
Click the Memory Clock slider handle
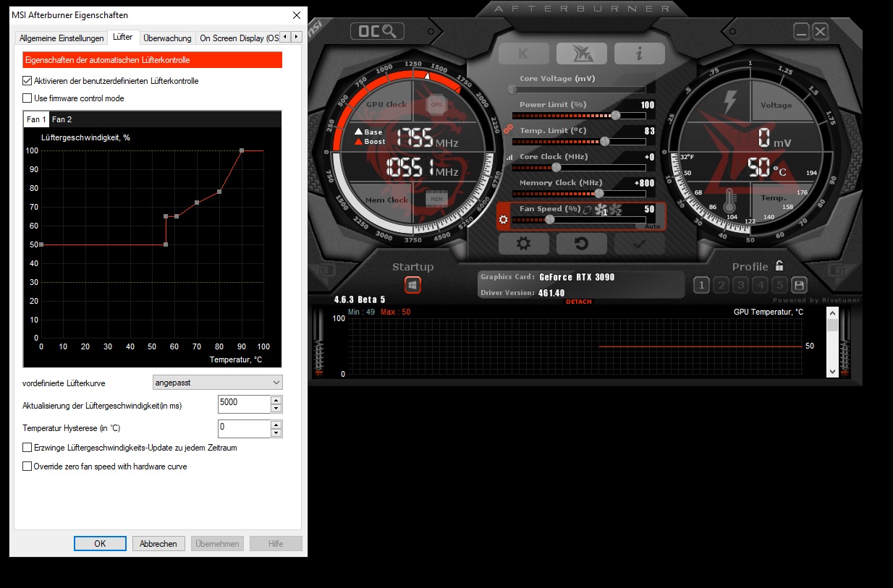point(598,193)
